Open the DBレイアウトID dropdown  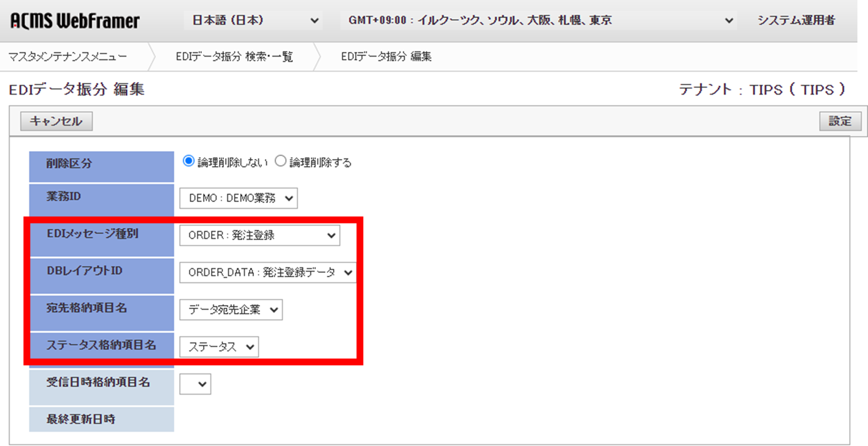click(x=266, y=272)
